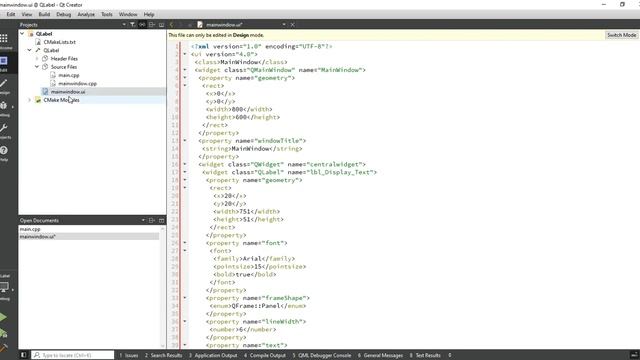Click the Open Documents scroll down arrow
The height and width of the screenshot is (360, 640).
[x=163, y=346]
